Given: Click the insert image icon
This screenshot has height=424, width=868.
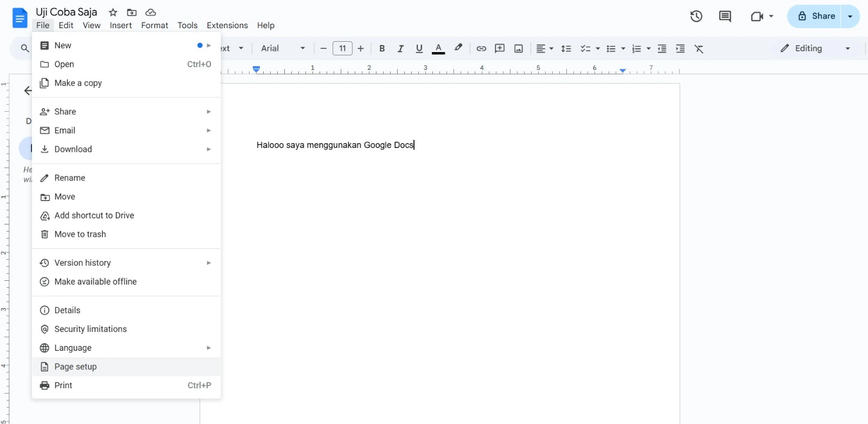Looking at the screenshot, I should [519, 49].
